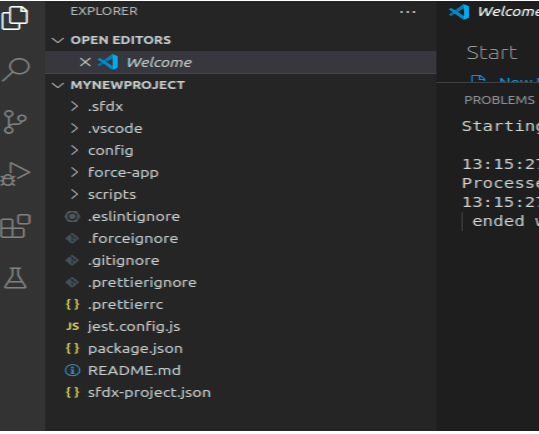This screenshot has height=434, width=539.
Task: Open the README.md file
Action: click(x=241, y=370)
